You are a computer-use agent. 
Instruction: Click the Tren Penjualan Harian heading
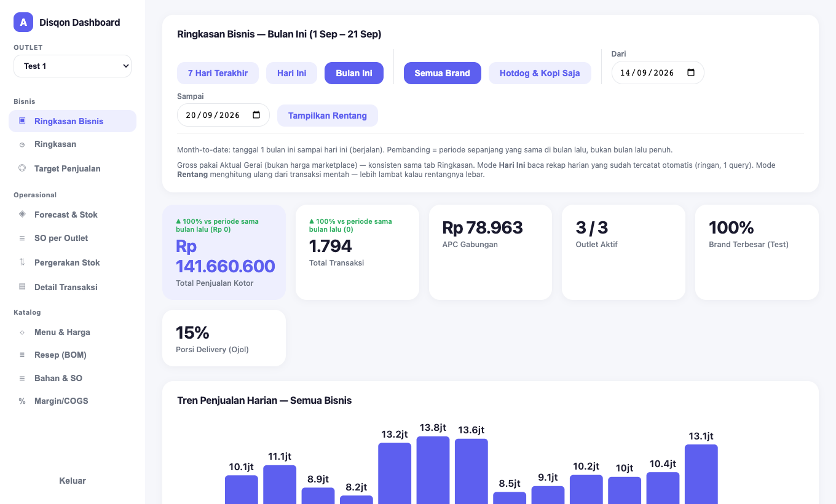264,400
